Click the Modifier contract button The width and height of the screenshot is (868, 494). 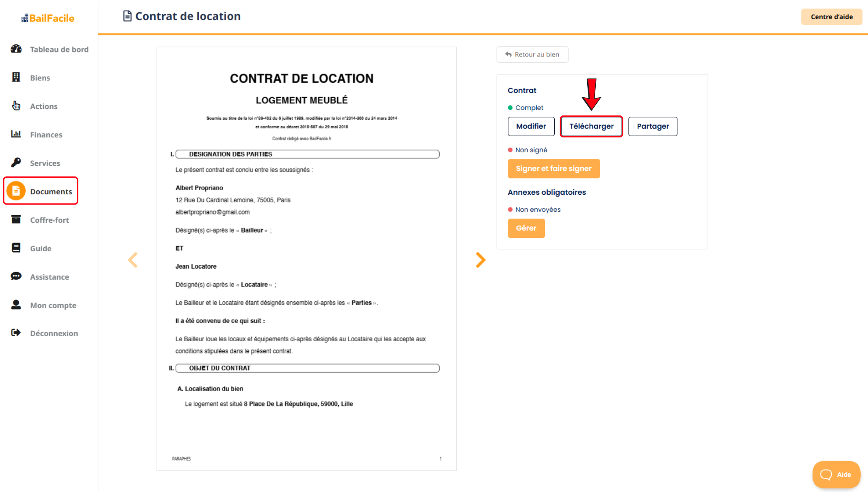click(531, 126)
